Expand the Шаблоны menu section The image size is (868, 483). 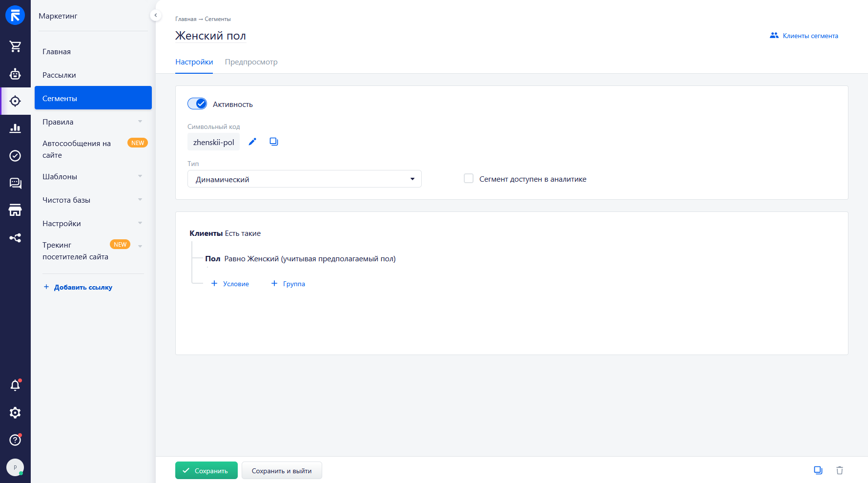[x=93, y=176]
